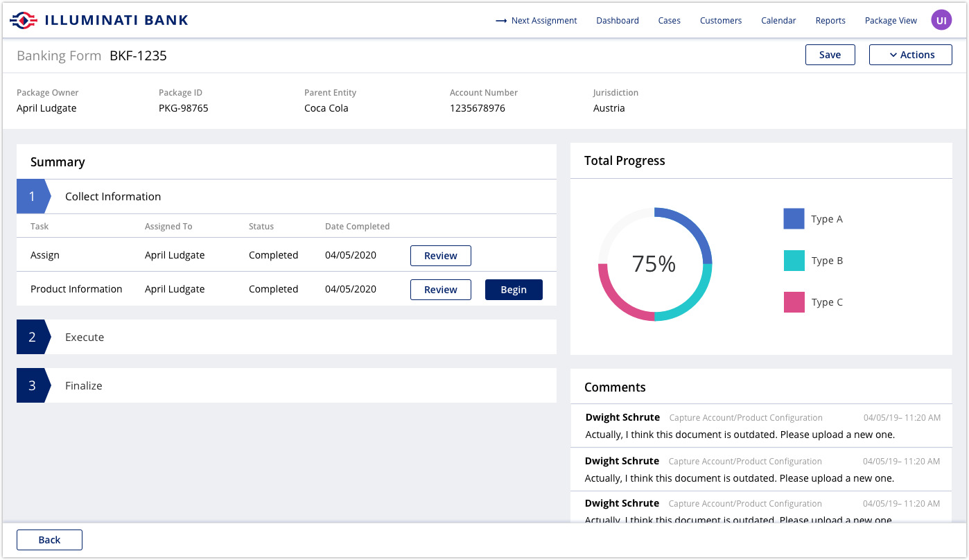Toggle the Type B progress category
The image size is (969, 560).
point(794,261)
